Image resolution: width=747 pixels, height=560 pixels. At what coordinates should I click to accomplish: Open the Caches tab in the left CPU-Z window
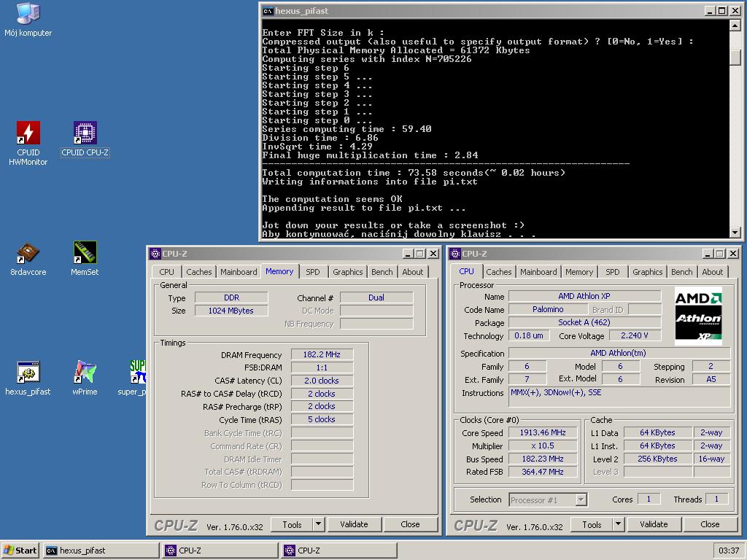(x=198, y=272)
